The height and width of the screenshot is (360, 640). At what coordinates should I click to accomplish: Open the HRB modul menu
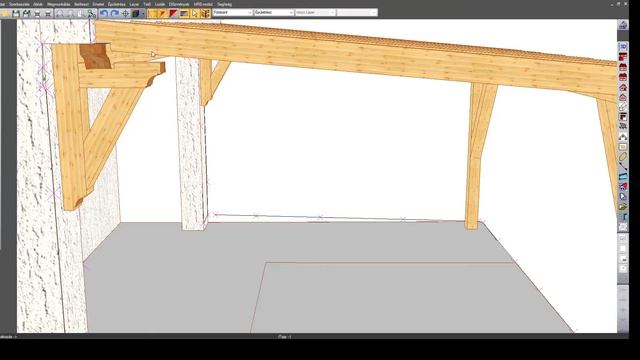[x=203, y=4]
